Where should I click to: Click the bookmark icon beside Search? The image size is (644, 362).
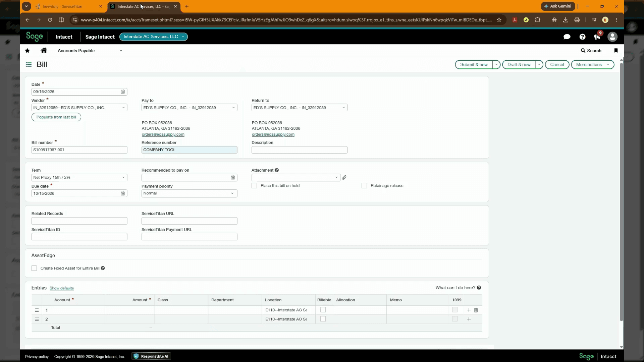tap(616, 51)
